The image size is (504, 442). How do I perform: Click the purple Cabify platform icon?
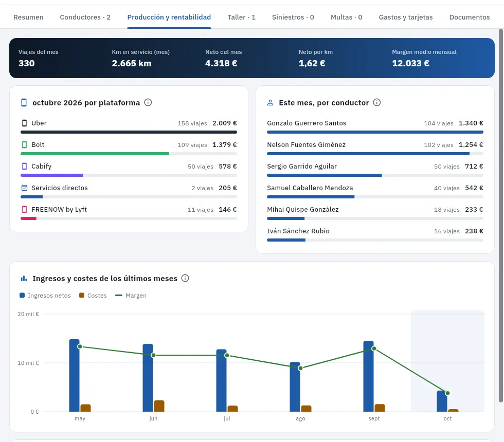tap(24, 166)
